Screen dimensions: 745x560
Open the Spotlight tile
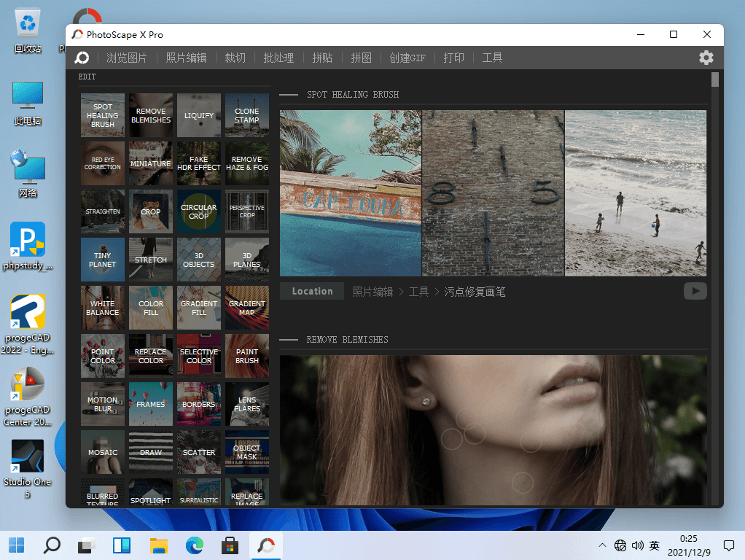point(151,493)
